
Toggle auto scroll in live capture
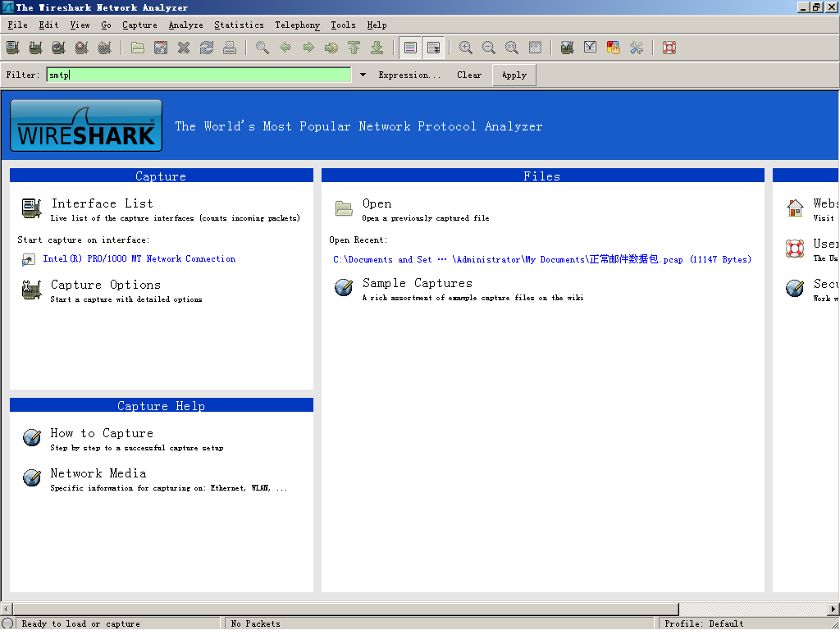(433, 48)
